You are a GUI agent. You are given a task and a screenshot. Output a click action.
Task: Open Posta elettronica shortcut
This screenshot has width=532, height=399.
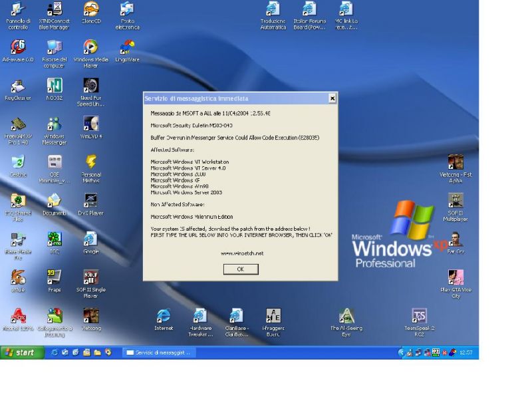click(x=127, y=16)
